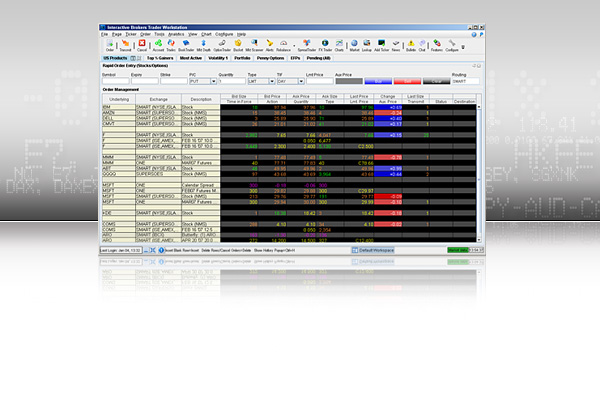Viewport: 600px width, 400px height.
Task: Open the Page menu
Action: [x=117, y=34]
